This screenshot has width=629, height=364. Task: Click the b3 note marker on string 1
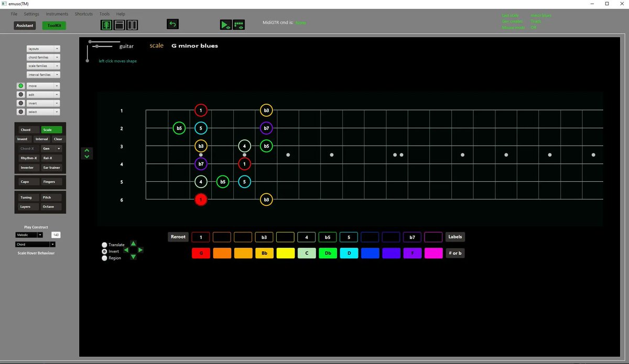(266, 111)
